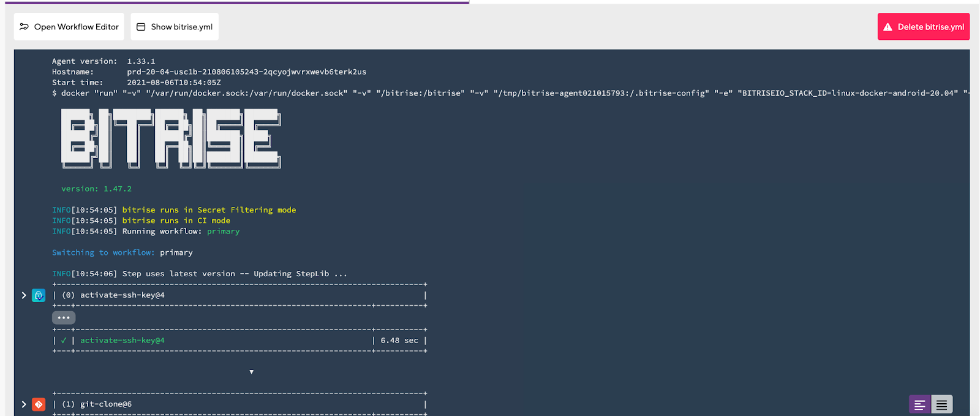Expand hidden log lines via ellipsis button
Screen dimensions: 980x416
tap(64, 317)
